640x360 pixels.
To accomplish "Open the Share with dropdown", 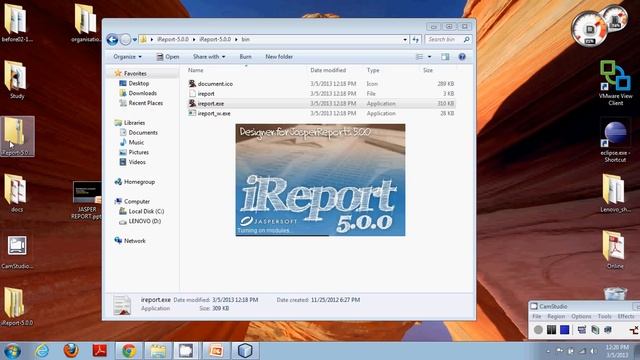I will (209, 57).
